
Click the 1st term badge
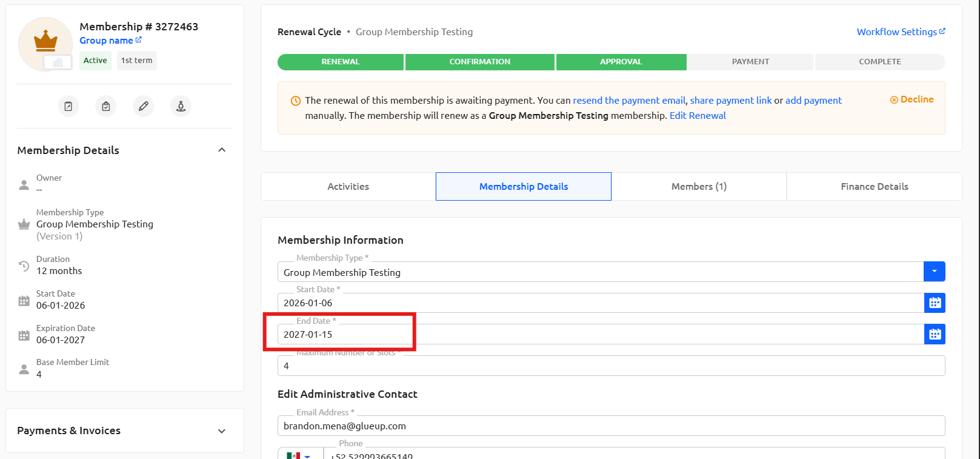click(137, 61)
